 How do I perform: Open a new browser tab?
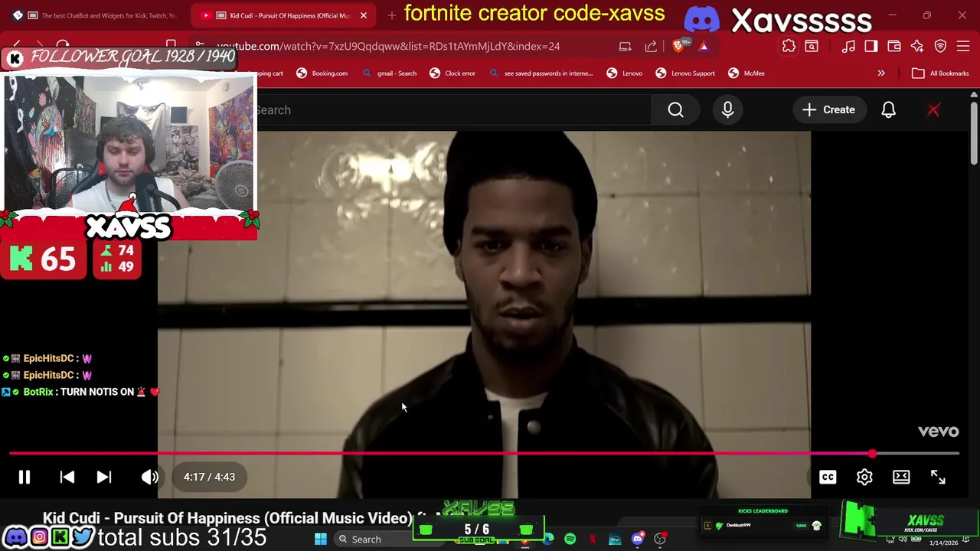coord(391,15)
